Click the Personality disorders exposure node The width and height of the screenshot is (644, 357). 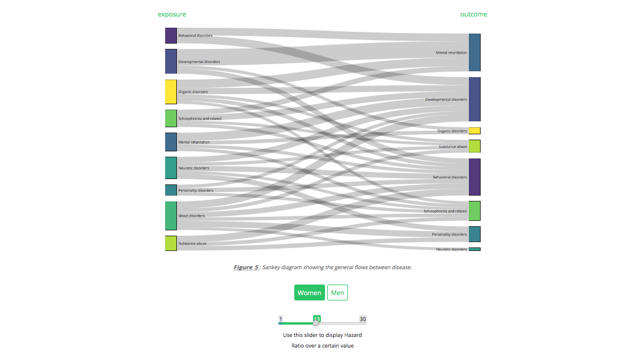coord(170,190)
